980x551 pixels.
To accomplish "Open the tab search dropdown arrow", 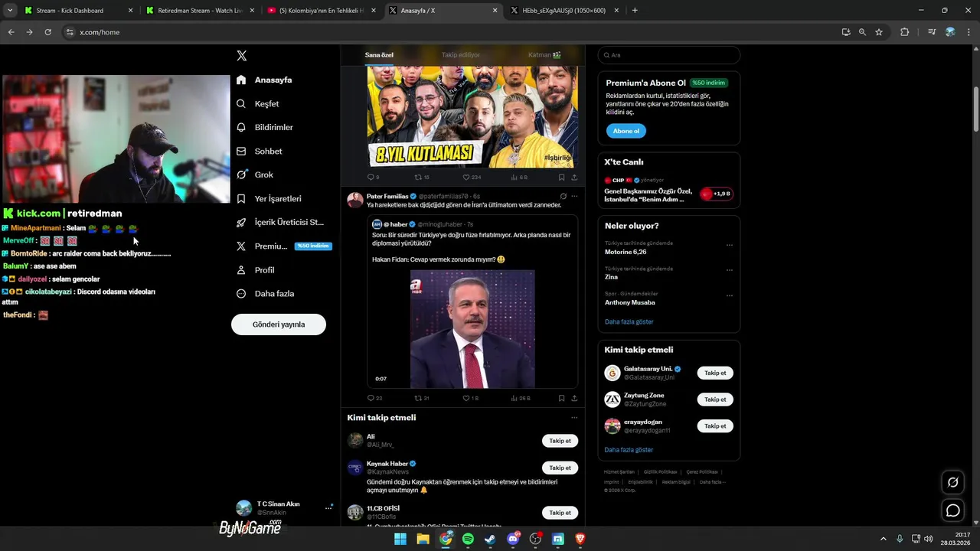I will coord(10,11).
